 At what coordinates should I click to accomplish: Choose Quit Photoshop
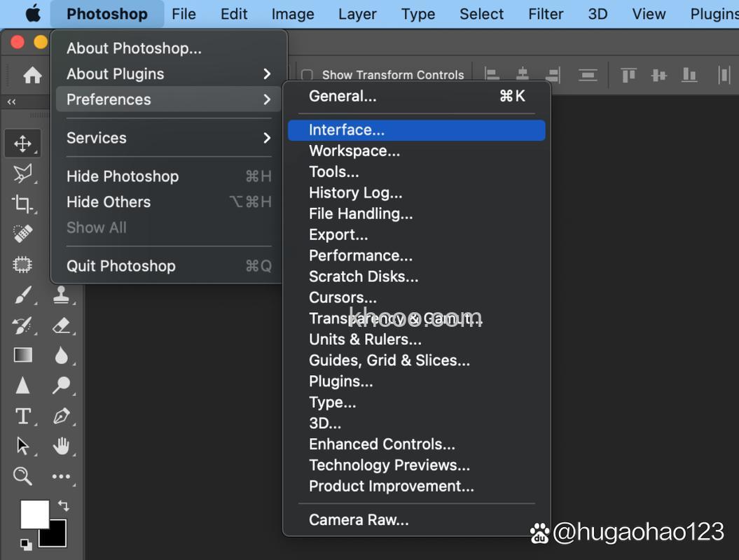[x=121, y=266]
